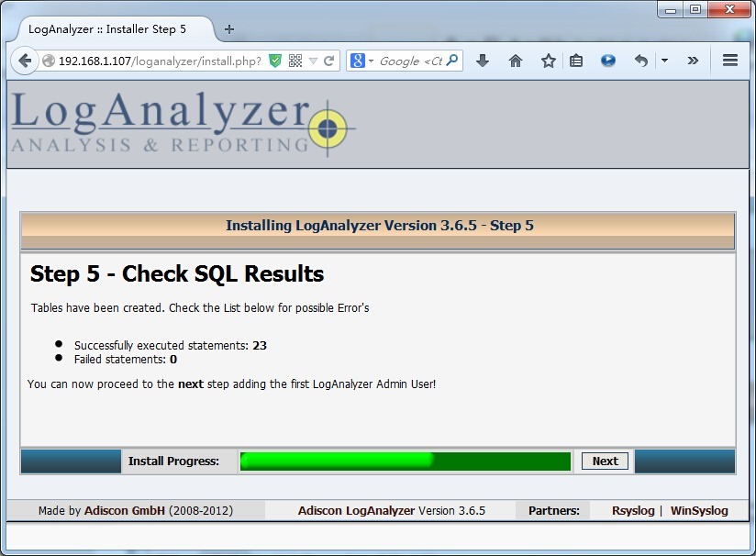Click the Back navigation arrow
The height and width of the screenshot is (556, 756).
(25, 61)
